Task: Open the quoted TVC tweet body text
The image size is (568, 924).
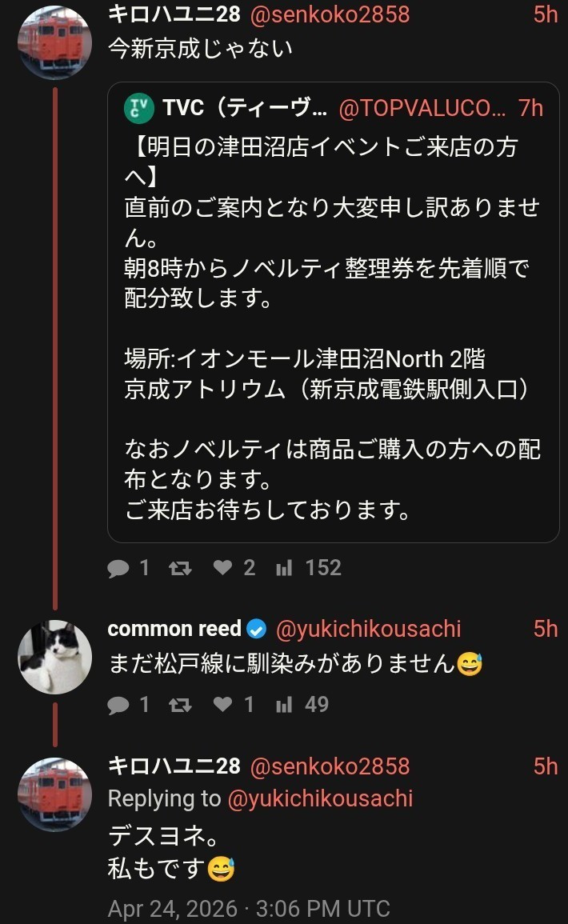Action: pos(333,320)
